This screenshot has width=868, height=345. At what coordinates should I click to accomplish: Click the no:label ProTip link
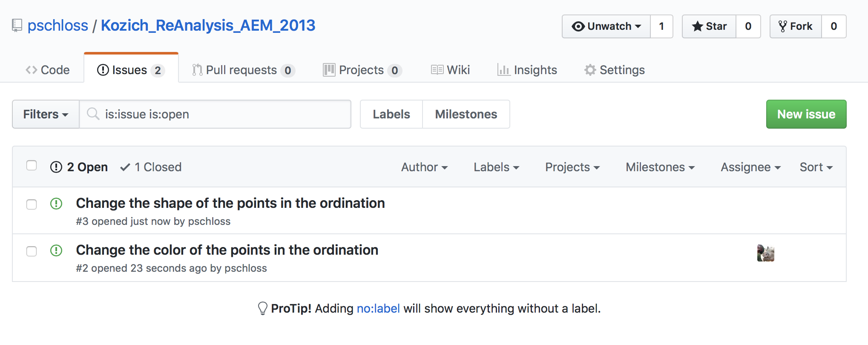(x=378, y=308)
